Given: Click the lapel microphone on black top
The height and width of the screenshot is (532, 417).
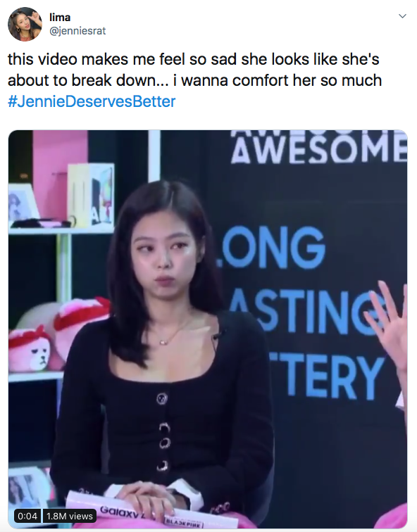Looking at the screenshot, I should coord(218,335).
